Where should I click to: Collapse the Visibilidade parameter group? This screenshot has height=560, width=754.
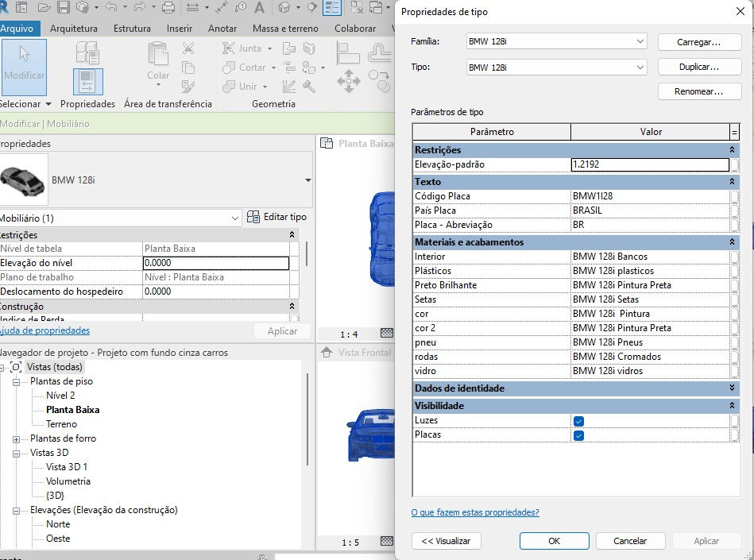[x=732, y=406]
